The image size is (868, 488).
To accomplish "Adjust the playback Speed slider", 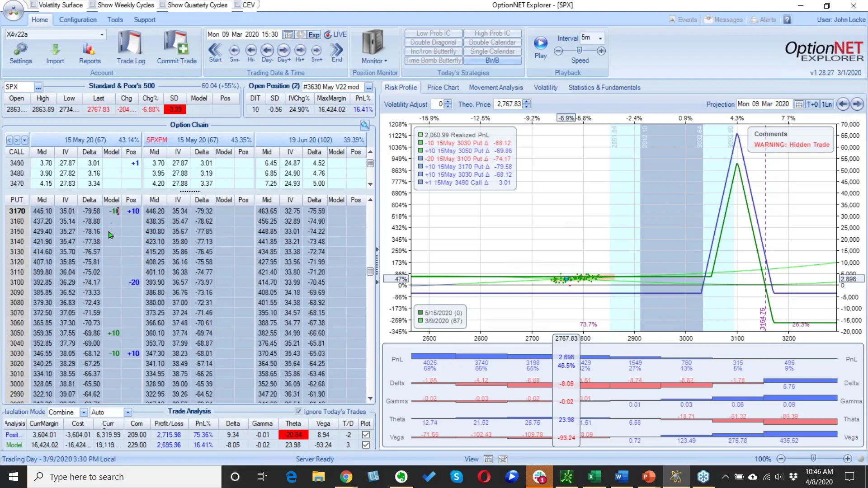I will (x=580, y=51).
